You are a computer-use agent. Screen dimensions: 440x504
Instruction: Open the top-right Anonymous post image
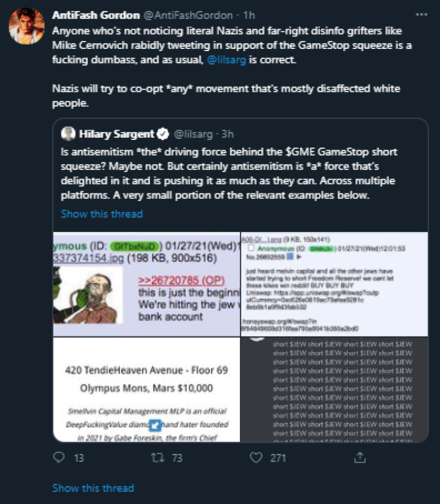coord(335,284)
